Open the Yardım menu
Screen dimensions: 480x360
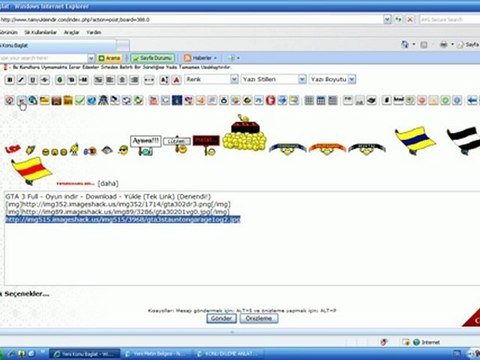click(x=94, y=32)
